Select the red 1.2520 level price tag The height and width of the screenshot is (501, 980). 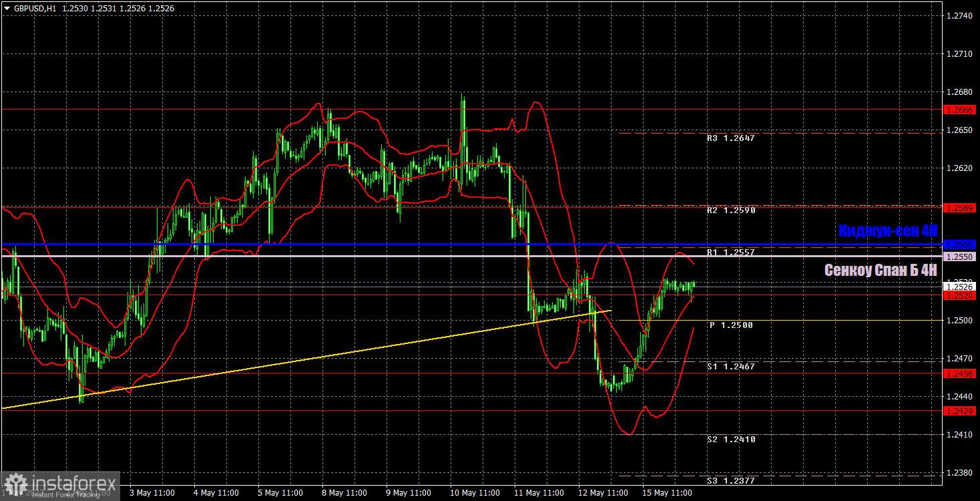point(959,295)
